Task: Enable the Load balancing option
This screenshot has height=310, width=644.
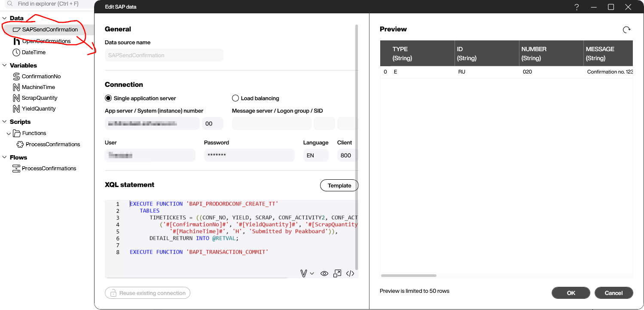Action: pyautogui.click(x=235, y=98)
